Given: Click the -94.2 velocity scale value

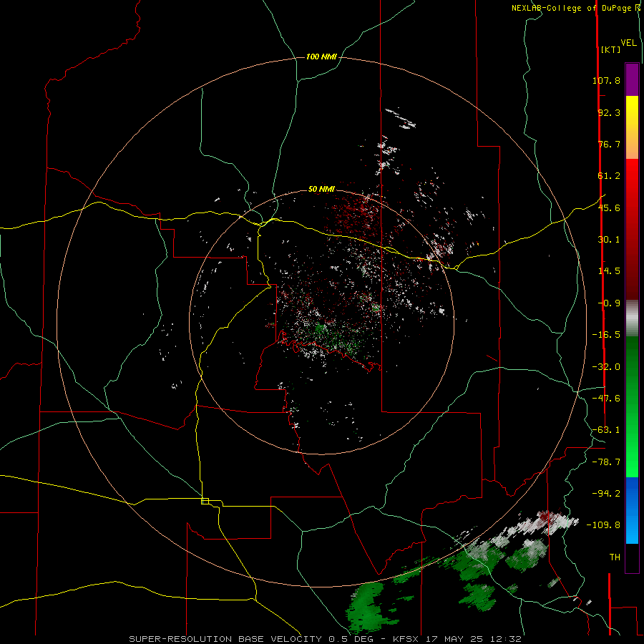Looking at the screenshot, I should pos(606,493).
